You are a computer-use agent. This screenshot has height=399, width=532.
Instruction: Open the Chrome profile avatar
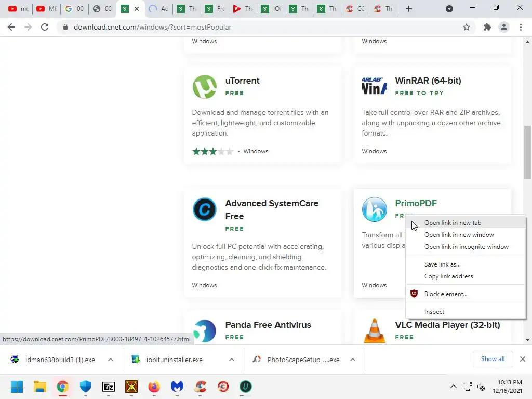tap(504, 27)
